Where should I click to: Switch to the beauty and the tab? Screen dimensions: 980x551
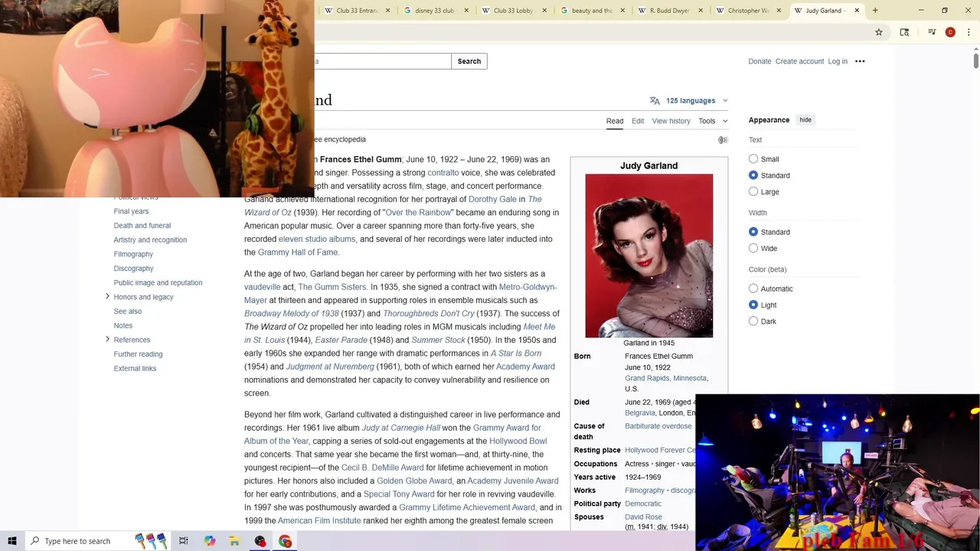591,11
